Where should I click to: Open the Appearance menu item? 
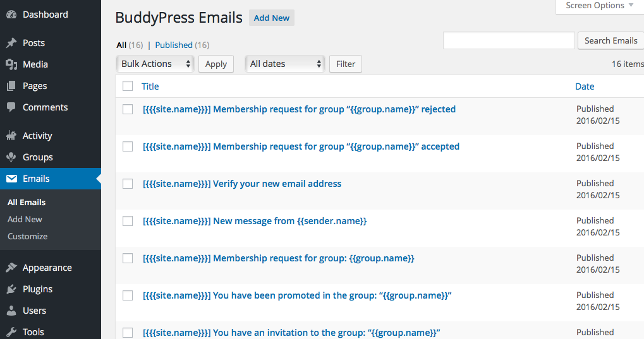[x=47, y=268]
